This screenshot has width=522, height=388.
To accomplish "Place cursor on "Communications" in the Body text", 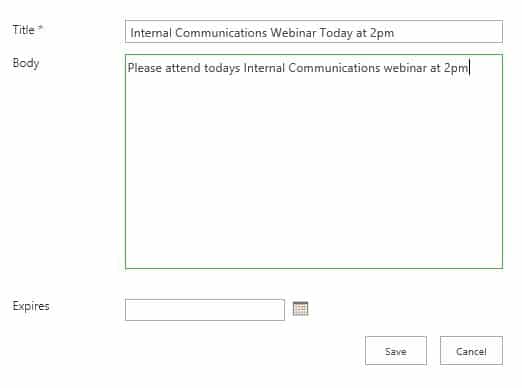I will tap(334, 68).
